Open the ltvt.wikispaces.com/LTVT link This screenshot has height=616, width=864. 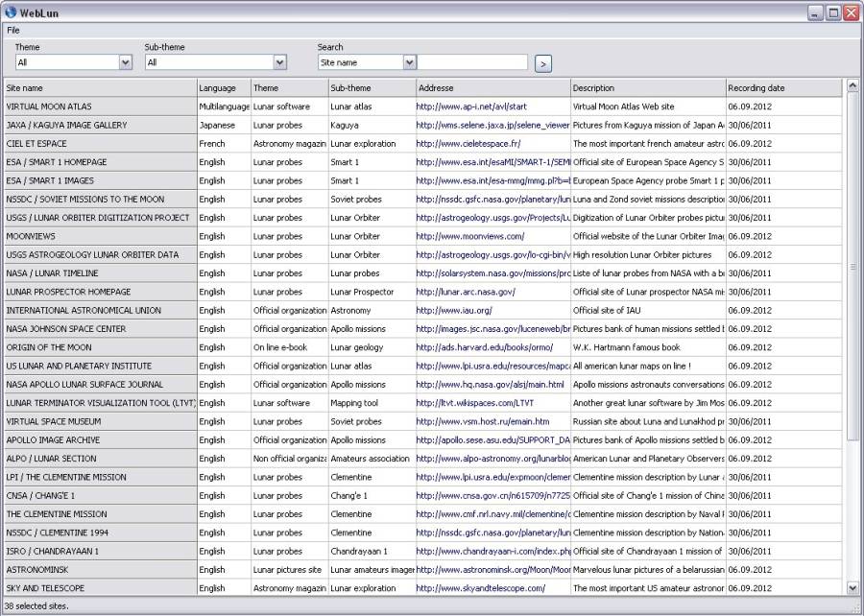[475, 403]
